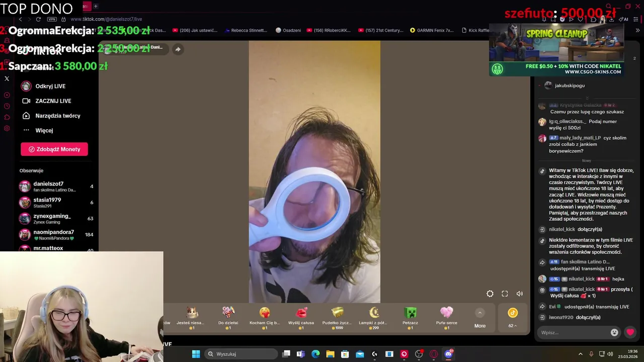The height and width of the screenshot is (362, 644).
Task: Share the live via arrow icon
Action: [x=178, y=49]
